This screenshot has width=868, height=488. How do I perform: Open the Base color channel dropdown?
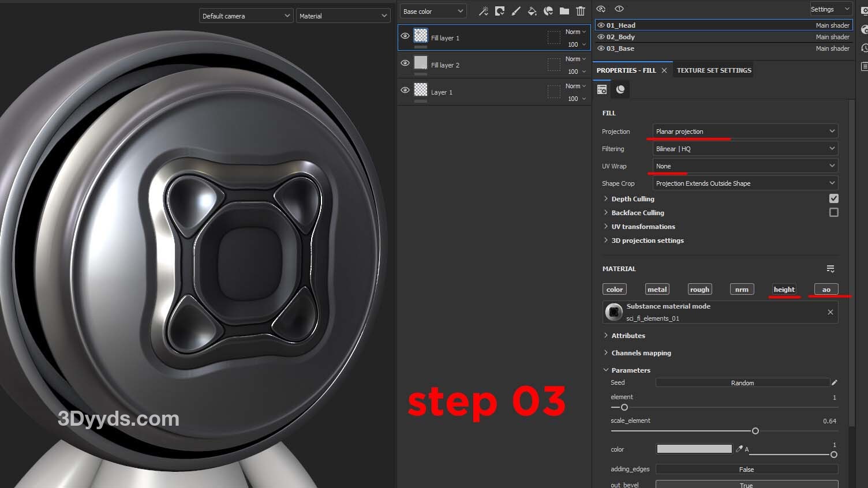[x=433, y=12]
